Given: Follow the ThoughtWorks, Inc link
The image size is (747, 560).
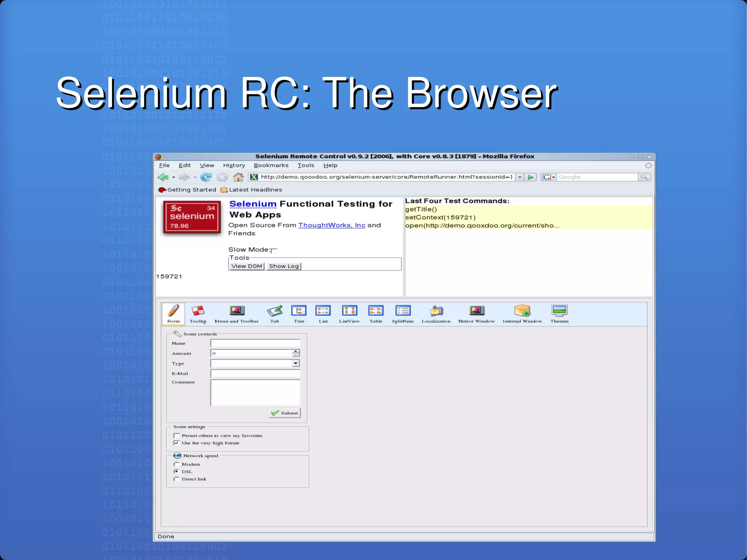Looking at the screenshot, I should pos(332,225).
